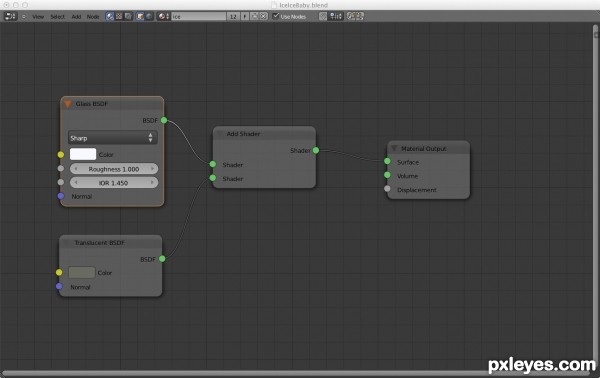Click the material user count 12

(233, 16)
